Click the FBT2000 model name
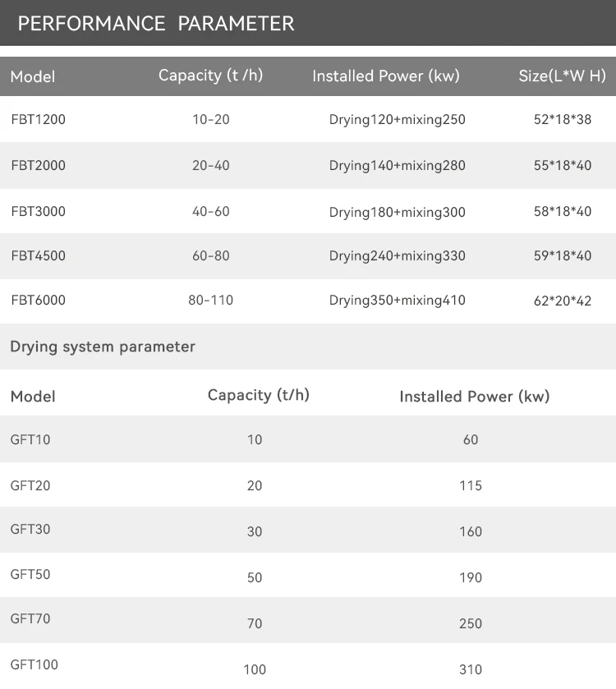The image size is (616, 689). 38,165
